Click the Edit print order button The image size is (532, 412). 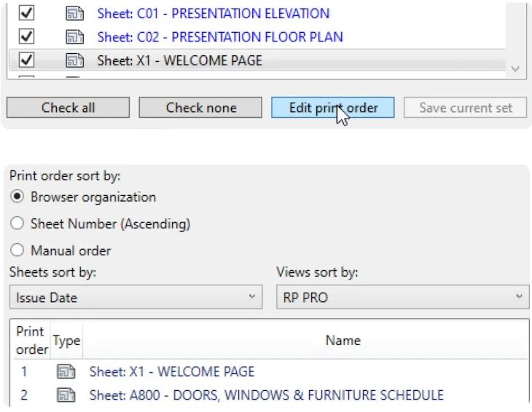(x=333, y=108)
